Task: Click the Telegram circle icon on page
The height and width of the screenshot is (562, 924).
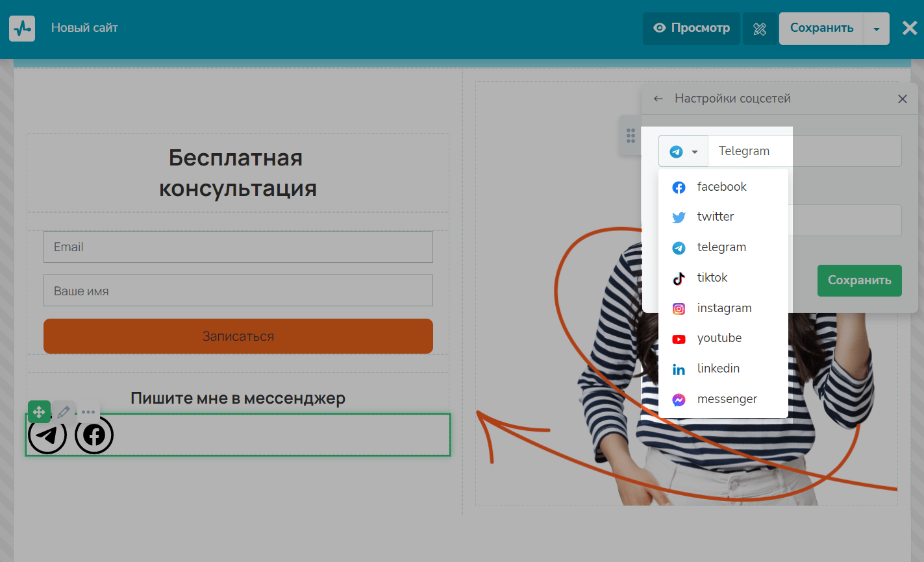Action: (x=47, y=435)
